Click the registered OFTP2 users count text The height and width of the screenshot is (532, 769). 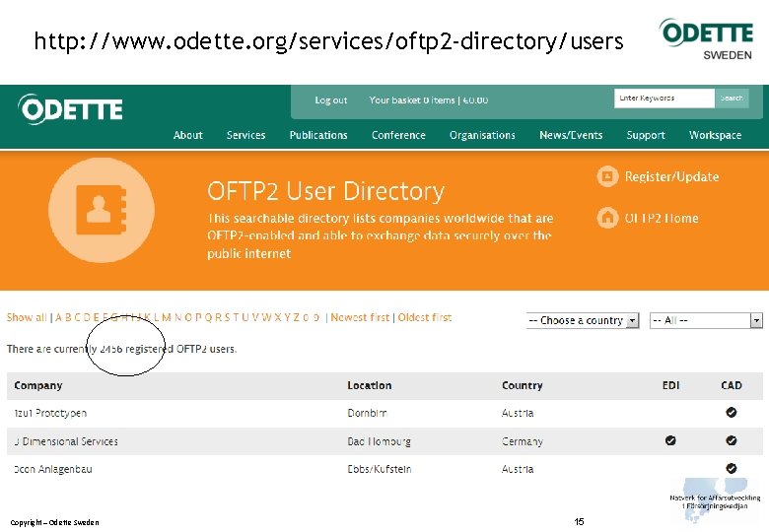point(121,349)
